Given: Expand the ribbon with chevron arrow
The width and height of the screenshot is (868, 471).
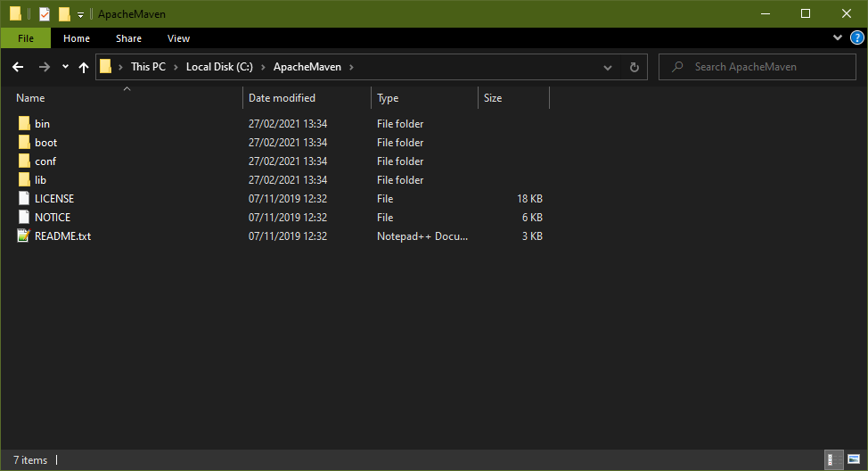Looking at the screenshot, I should (838, 37).
